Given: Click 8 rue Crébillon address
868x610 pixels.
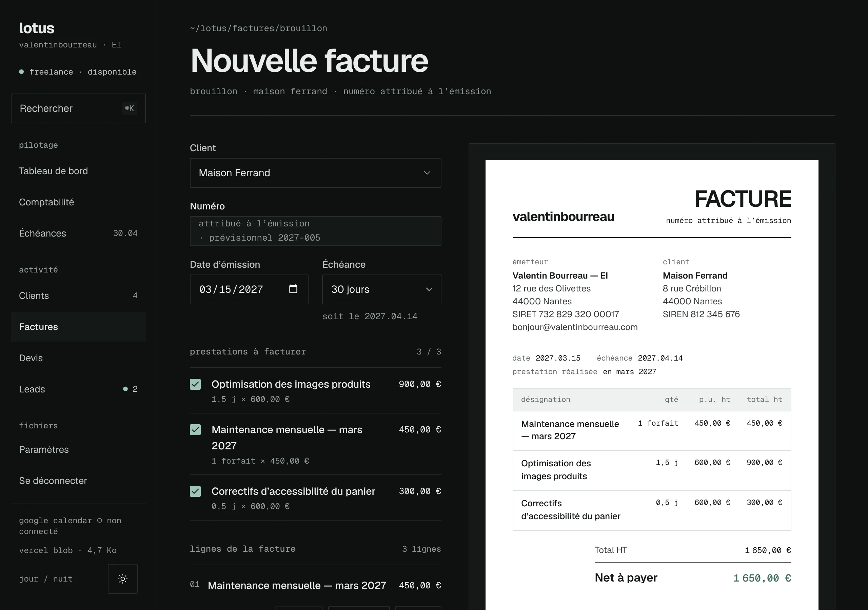Looking at the screenshot, I should (x=692, y=288).
